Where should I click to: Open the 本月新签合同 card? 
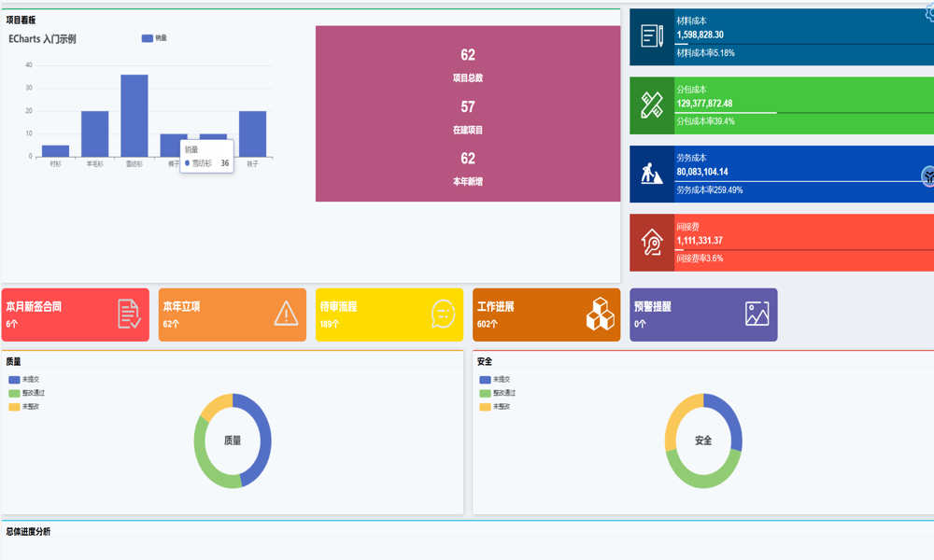click(x=76, y=315)
